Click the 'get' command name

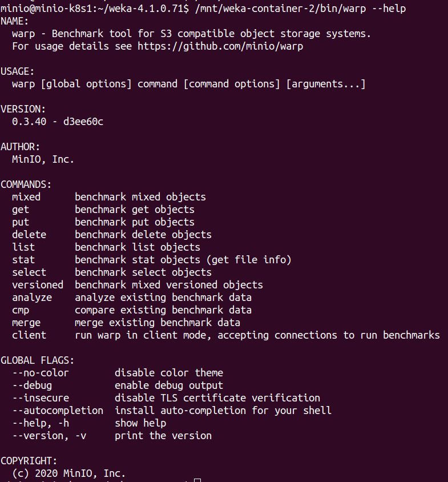point(21,210)
